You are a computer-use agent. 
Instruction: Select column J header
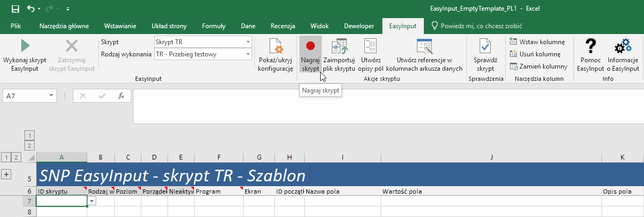click(x=491, y=157)
